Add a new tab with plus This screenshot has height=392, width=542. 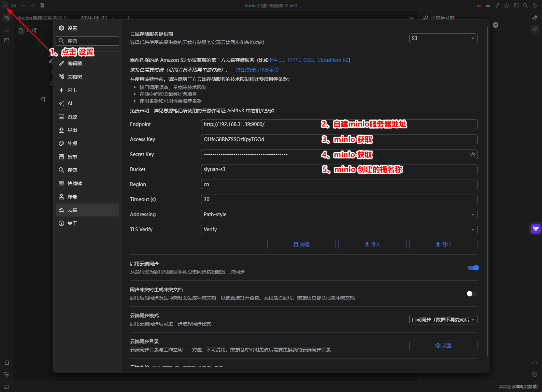coord(128,18)
